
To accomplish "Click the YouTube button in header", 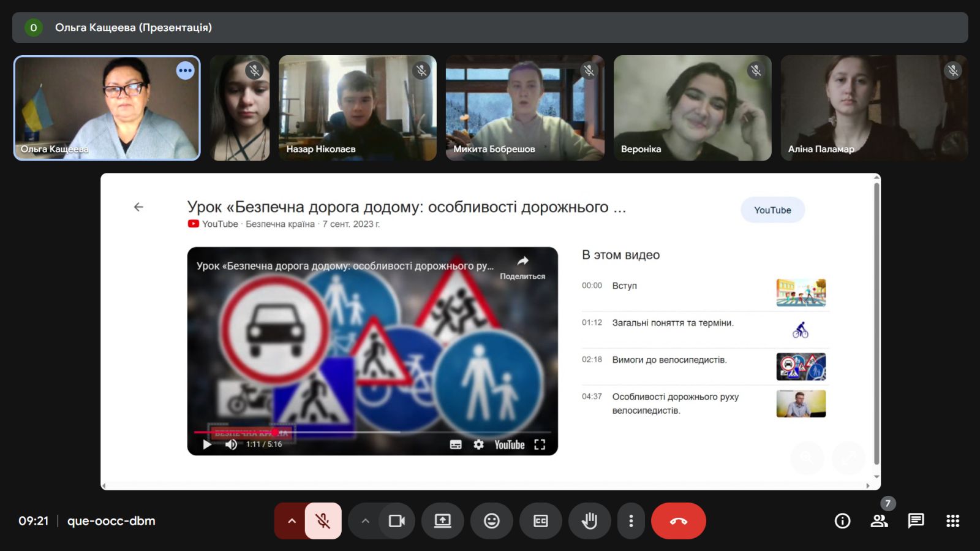I will tap(772, 210).
